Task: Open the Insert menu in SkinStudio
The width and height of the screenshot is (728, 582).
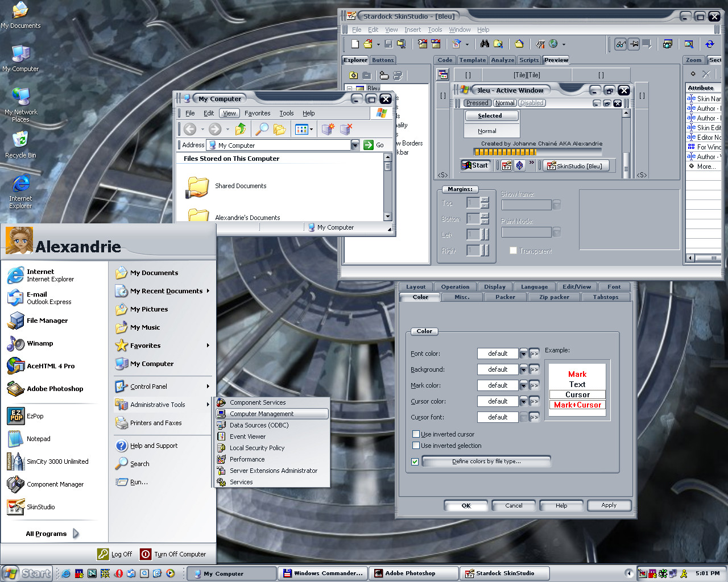Action: [412, 30]
